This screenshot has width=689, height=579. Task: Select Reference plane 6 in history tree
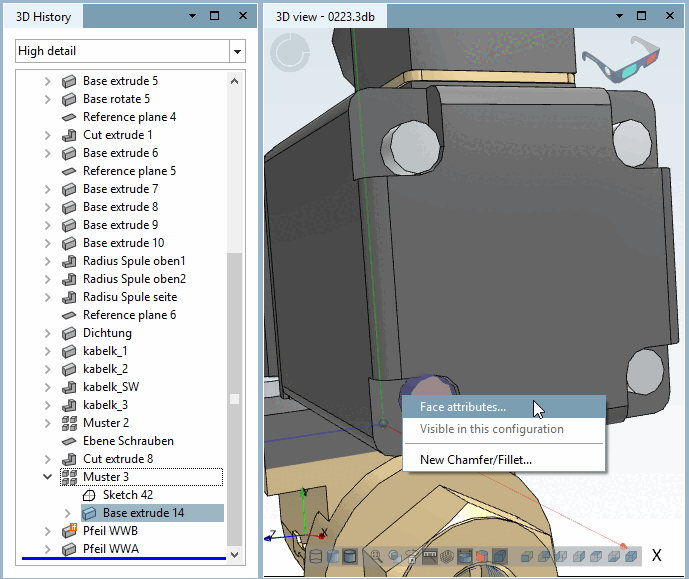click(x=130, y=315)
